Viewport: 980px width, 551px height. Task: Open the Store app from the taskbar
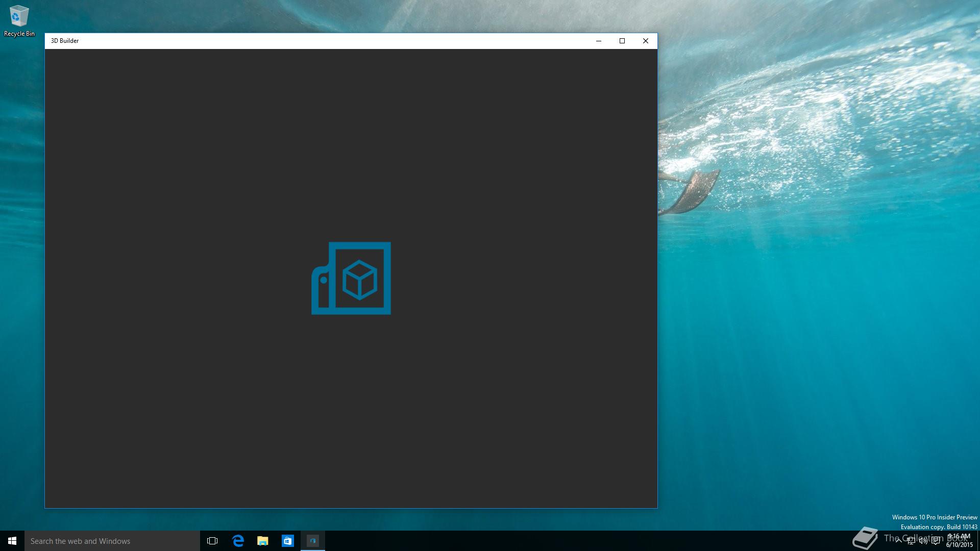(x=288, y=541)
